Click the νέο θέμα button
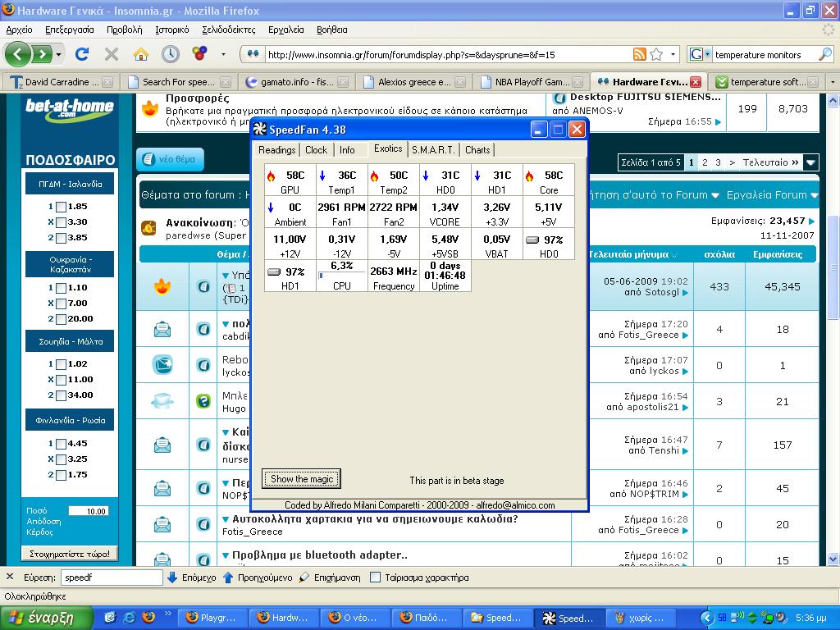Viewport: 840px width, 630px height. [171, 159]
